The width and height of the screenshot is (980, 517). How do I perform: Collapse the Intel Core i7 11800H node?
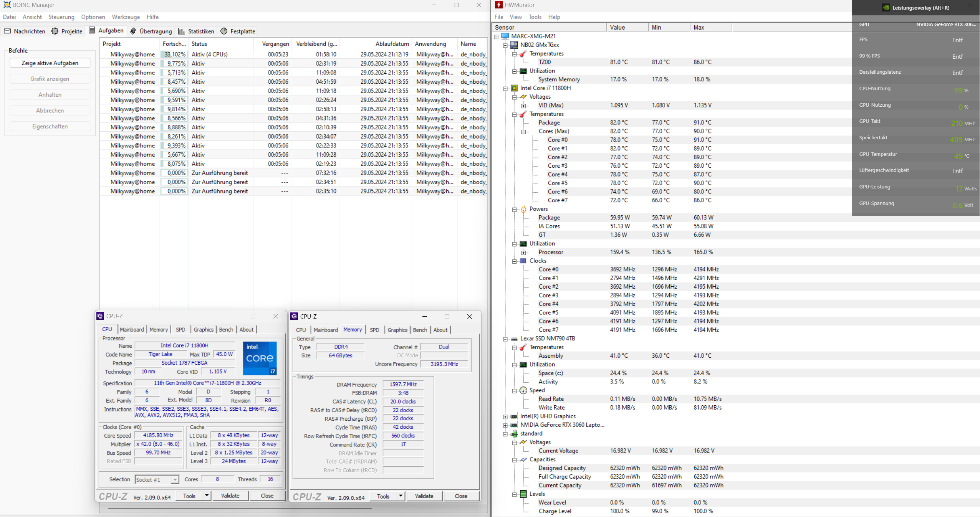505,88
